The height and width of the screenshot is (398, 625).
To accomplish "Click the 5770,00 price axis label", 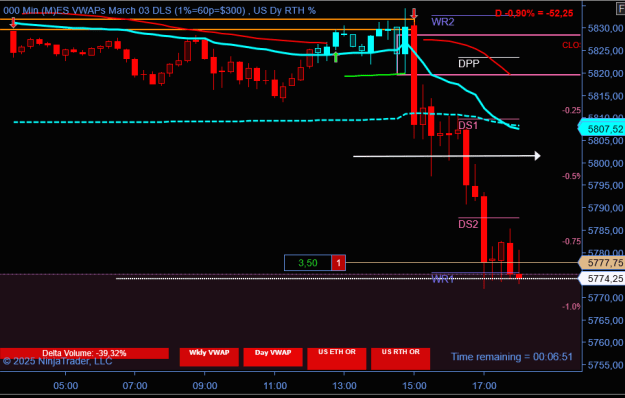I will (x=605, y=298).
